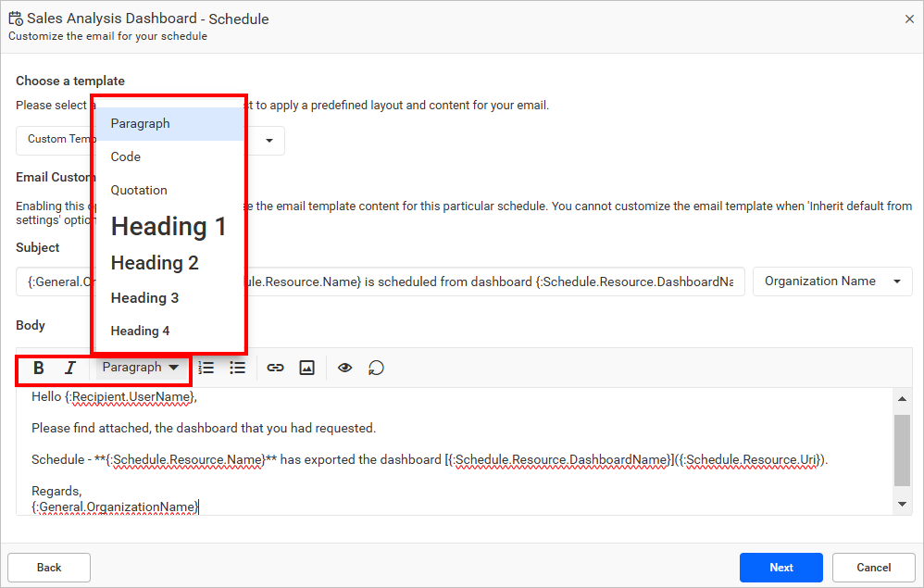Click the Next button to proceed

tap(780, 568)
